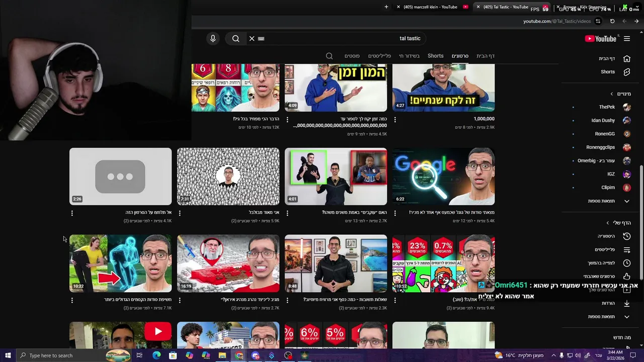644x362 pixels.
Task: Open 'שאלות תשובות - כמה כסף אני מרוויח' title
Action: pyautogui.click(x=345, y=300)
